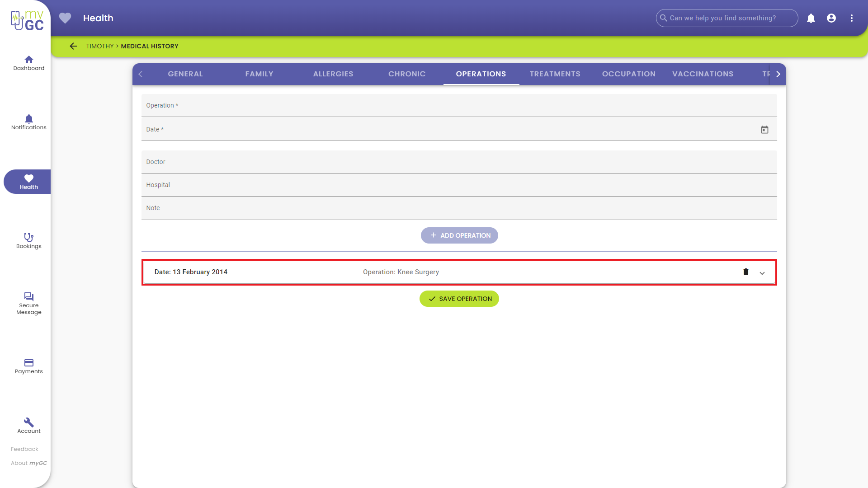Click the Operation input field
The width and height of the screenshot is (868, 488).
tap(459, 106)
